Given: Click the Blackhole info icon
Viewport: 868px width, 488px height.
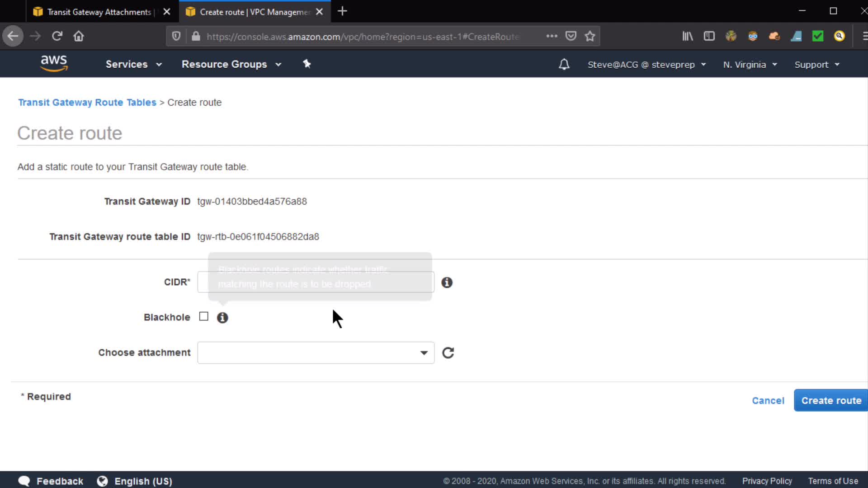Looking at the screenshot, I should click(x=222, y=318).
